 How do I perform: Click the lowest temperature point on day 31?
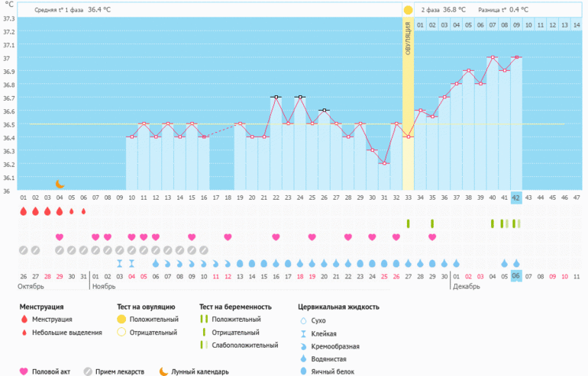tap(384, 163)
